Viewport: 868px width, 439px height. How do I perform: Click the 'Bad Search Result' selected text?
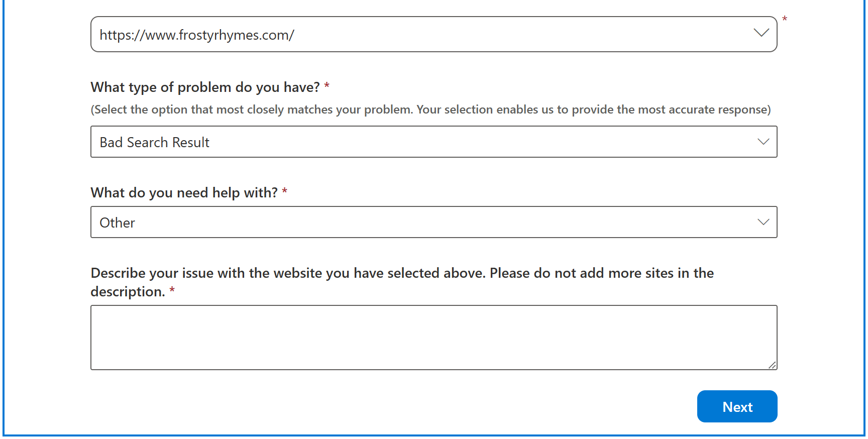tap(154, 143)
